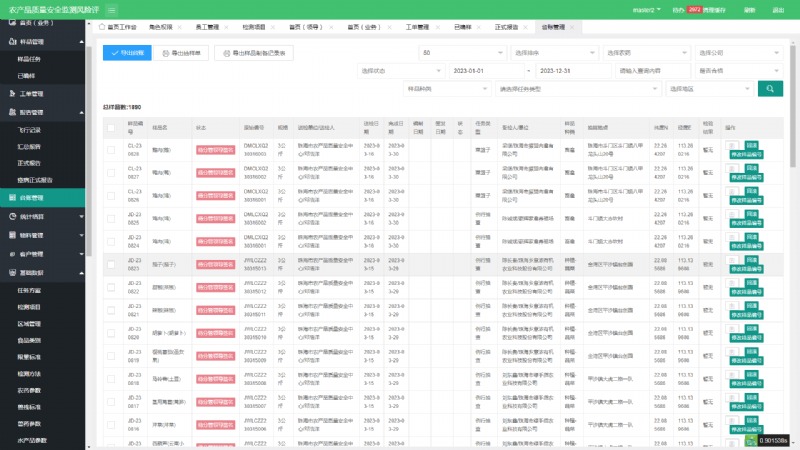
Task: Click 刷新 refresh link in header
Action: (749, 10)
